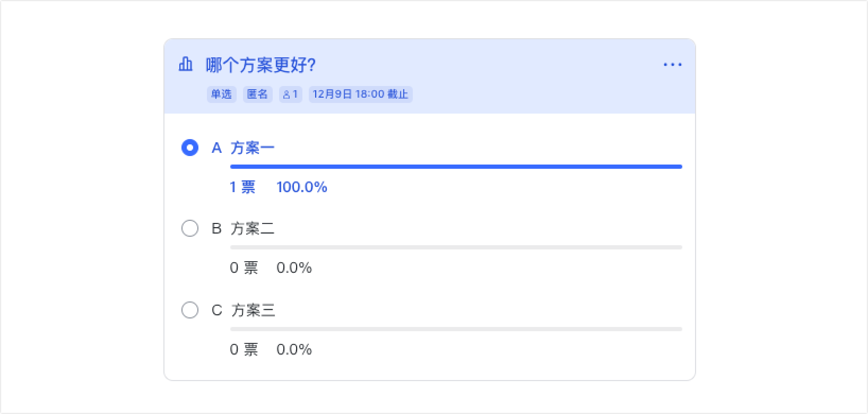868x414 pixels.
Task: Click the 匿名 tag
Action: click(257, 94)
